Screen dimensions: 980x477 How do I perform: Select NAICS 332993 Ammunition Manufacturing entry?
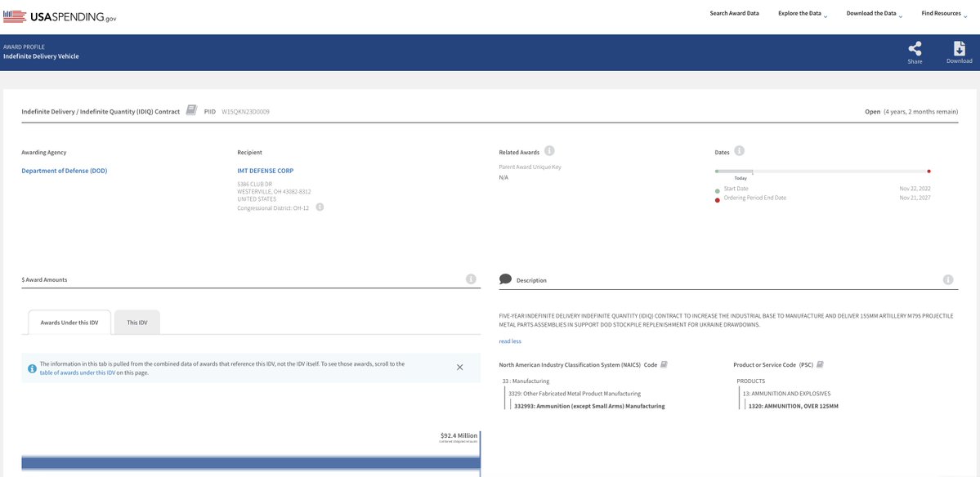click(588, 406)
